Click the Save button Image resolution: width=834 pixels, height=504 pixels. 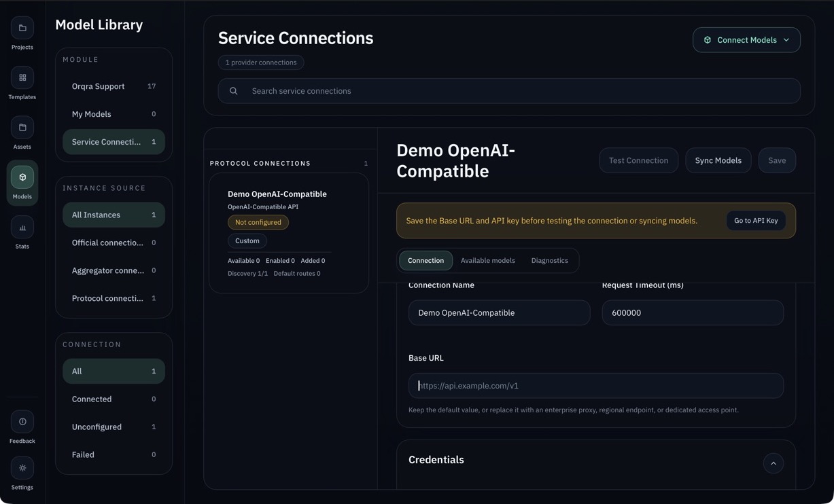(x=777, y=160)
